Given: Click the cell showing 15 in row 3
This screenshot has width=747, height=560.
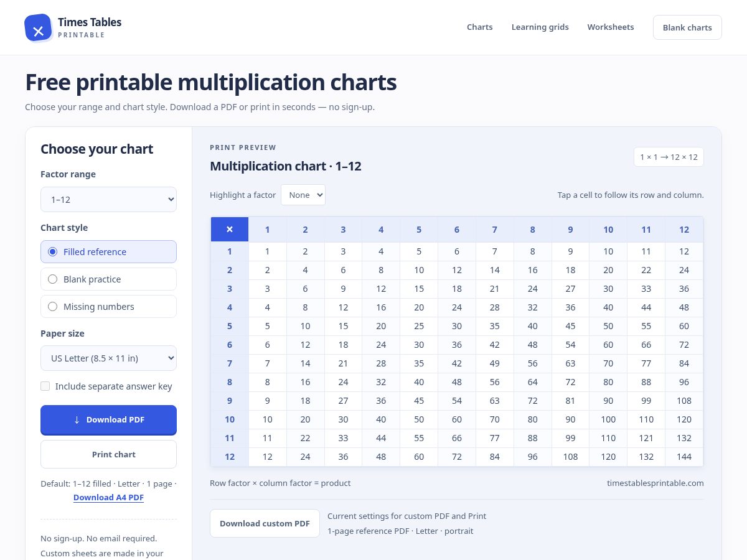Looking at the screenshot, I should tap(419, 289).
